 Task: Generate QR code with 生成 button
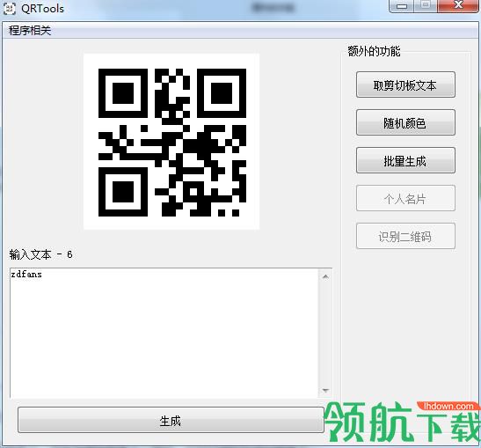171,420
